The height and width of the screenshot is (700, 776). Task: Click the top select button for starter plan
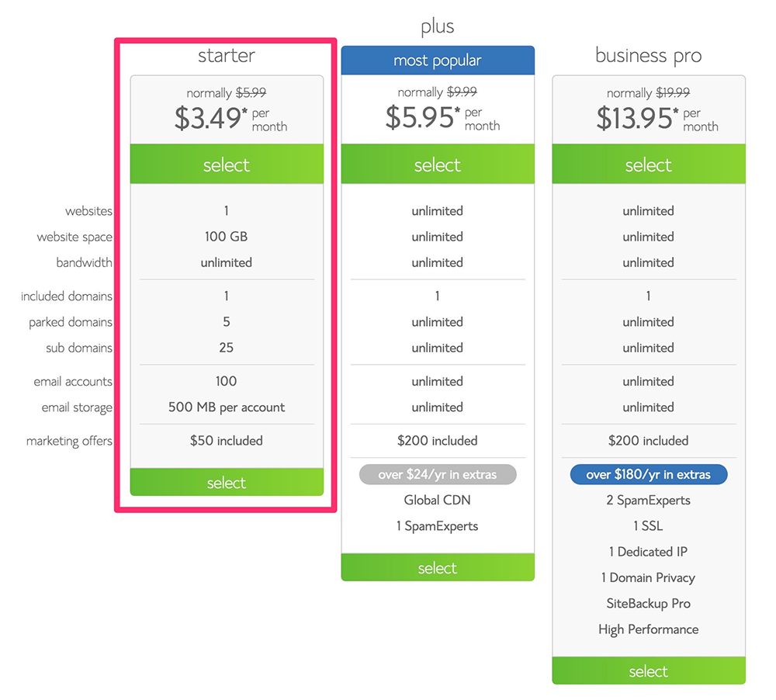tap(227, 165)
